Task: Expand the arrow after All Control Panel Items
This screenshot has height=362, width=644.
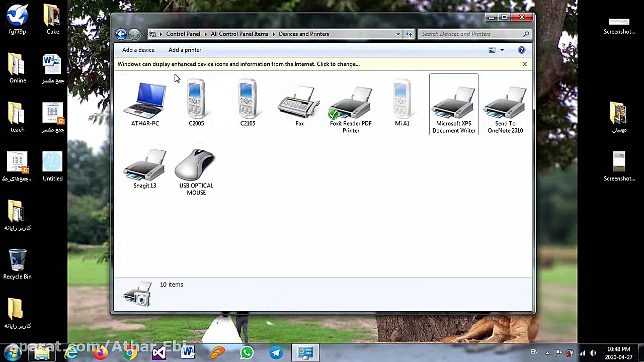Action: click(x=274, y=34)
